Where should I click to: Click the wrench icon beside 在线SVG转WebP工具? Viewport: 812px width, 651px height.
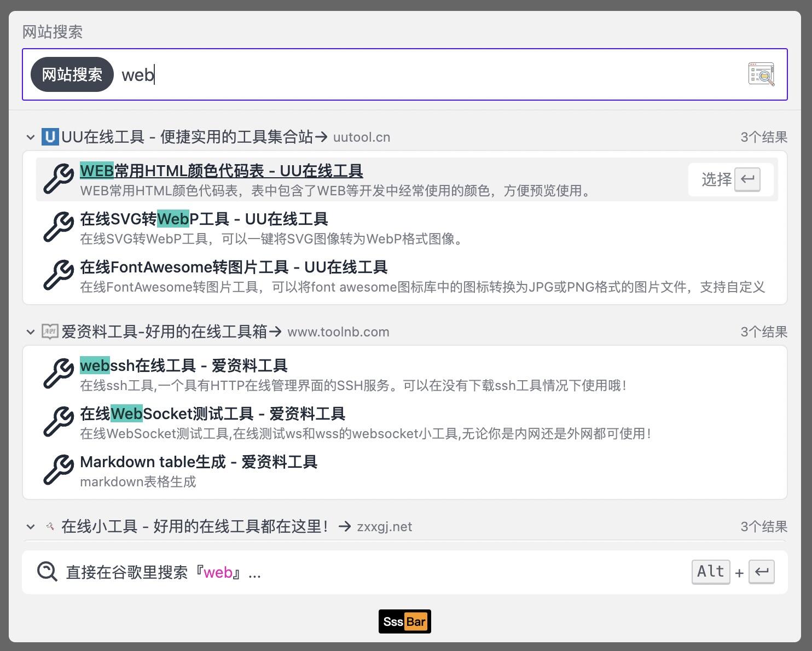(58, 228)
